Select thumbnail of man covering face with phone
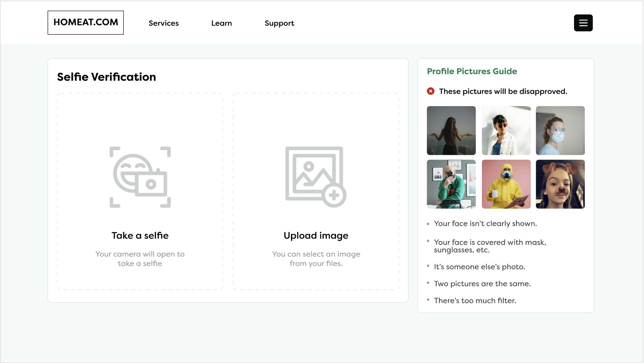The image size is (644, 363). click(451, 184)
